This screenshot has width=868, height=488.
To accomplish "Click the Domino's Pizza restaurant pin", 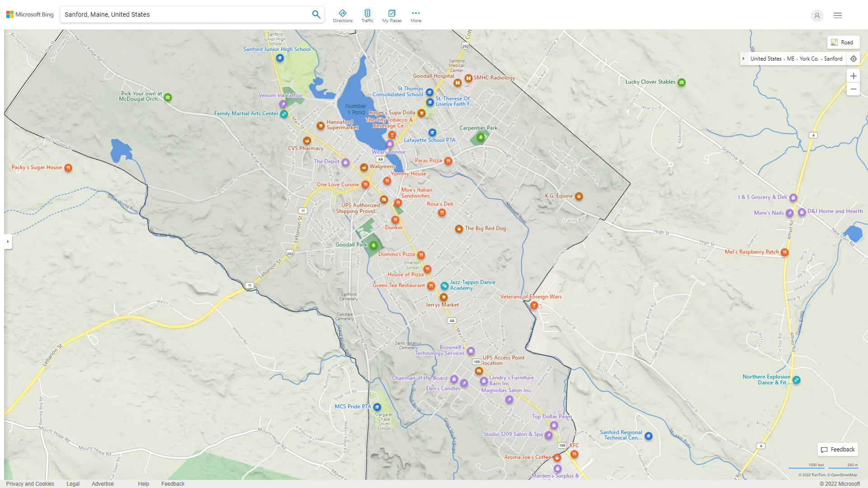I will (x=421, y=255).
